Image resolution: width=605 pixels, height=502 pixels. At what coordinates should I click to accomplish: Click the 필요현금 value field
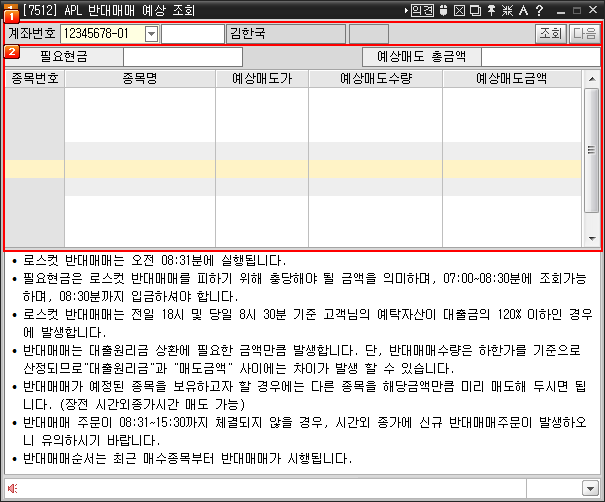click(x=183, y=57)
